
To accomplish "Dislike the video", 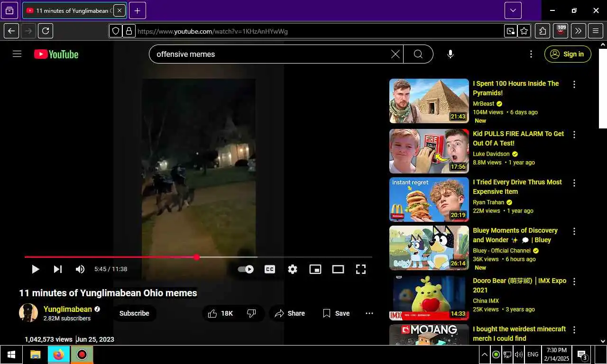I will pos(252,313).
